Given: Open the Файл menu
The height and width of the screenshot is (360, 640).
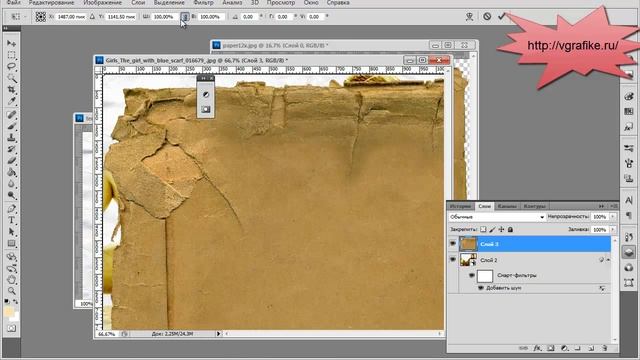Looking at the screenshot, I should coord(13,2).
